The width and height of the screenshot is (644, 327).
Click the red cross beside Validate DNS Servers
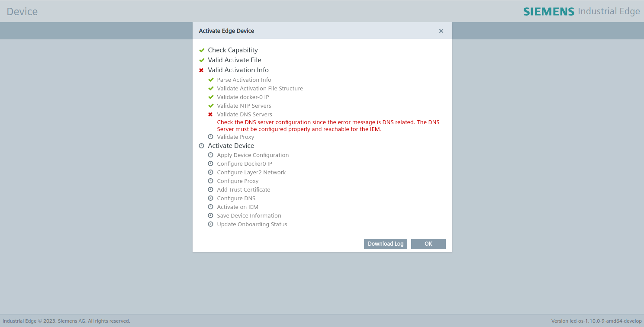pos(211,114)
